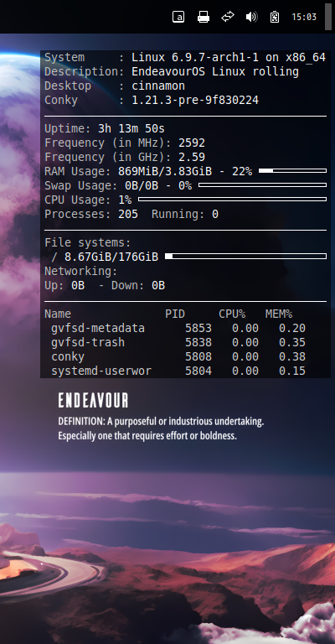Click the network connection arrows icon
Image resolution: width=335 pixels, height=644 pixels.
(228, 17)
